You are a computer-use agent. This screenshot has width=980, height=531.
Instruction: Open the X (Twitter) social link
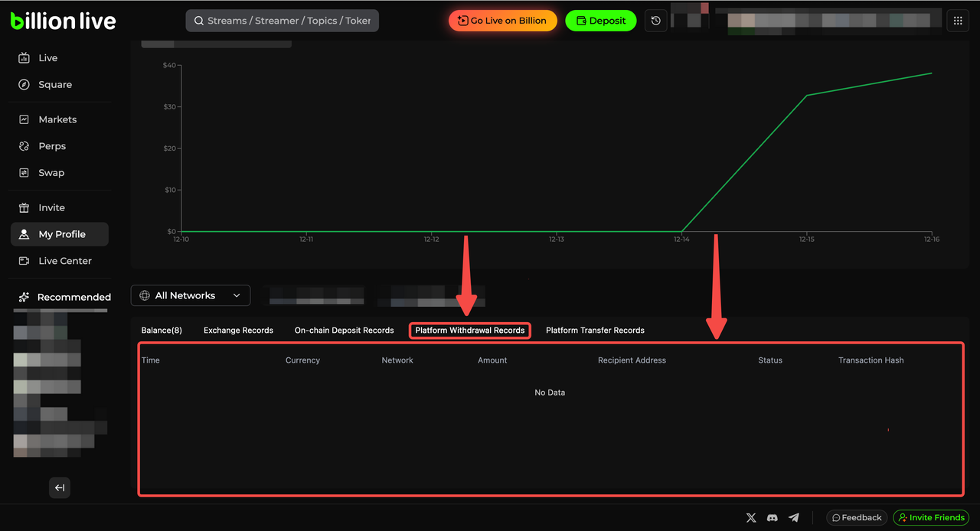(751, 518)
